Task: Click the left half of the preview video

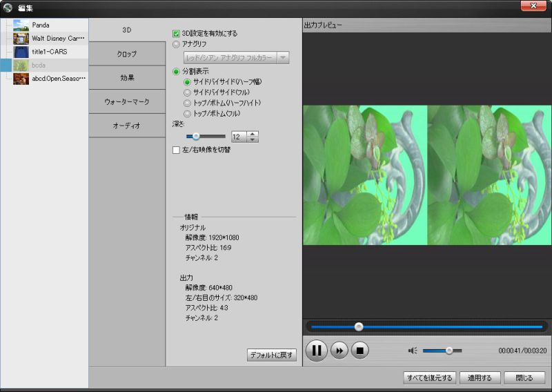Action: (365, 175)
